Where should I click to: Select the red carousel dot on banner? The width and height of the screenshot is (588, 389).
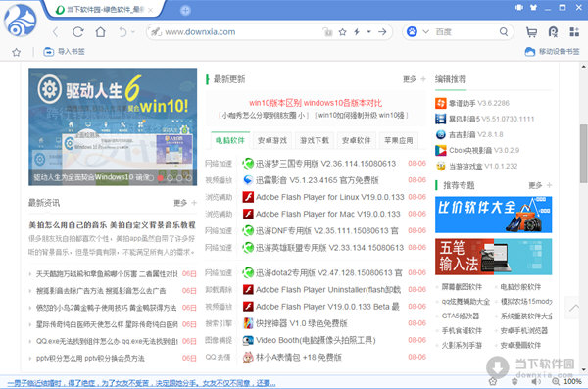click(161, 178)
